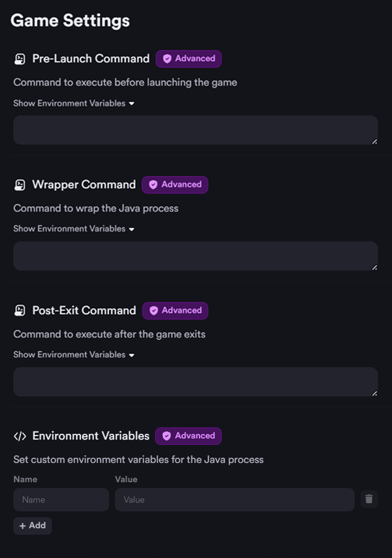Click the Wrapper Command terminal icon
Screen dimensions: 392x558
pyautogui.click(x=20, y=185)
